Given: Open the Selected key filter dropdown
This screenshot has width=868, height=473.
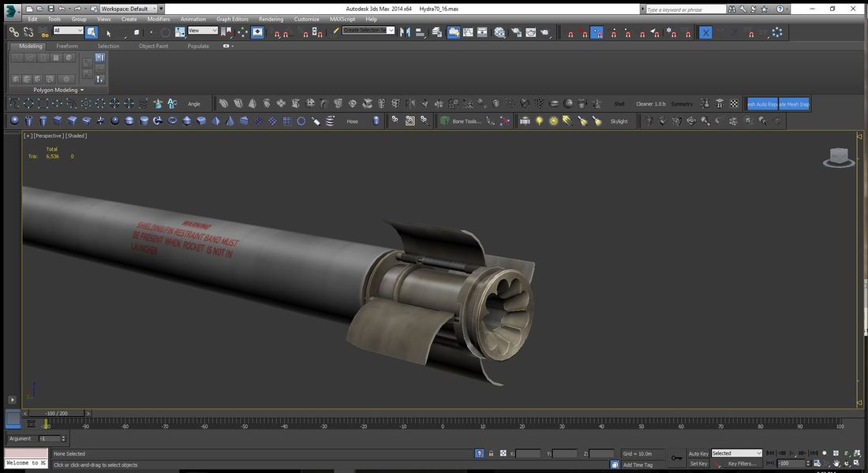Looking at the screenshot, I should (x=737, y=453).
